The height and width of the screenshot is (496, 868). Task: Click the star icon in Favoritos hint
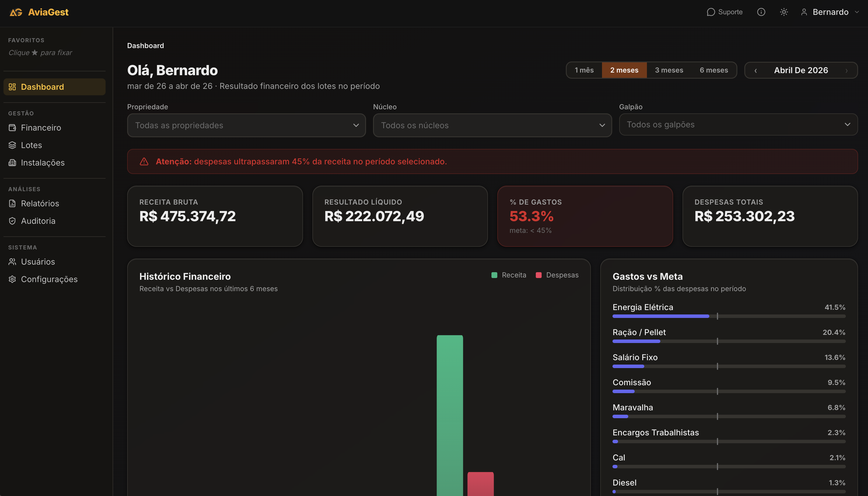click(35, 52)
